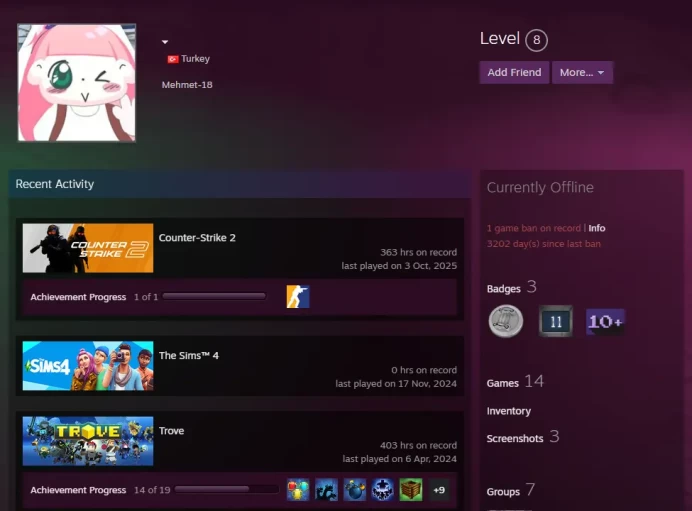Open the pink-haired anime profile avatar

click(x=76, y=83)
